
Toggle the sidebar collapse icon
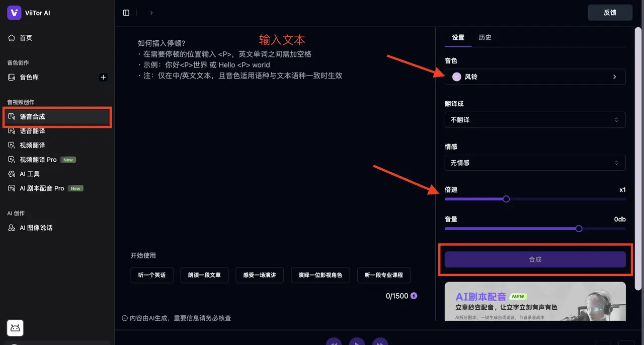[126, 13]
